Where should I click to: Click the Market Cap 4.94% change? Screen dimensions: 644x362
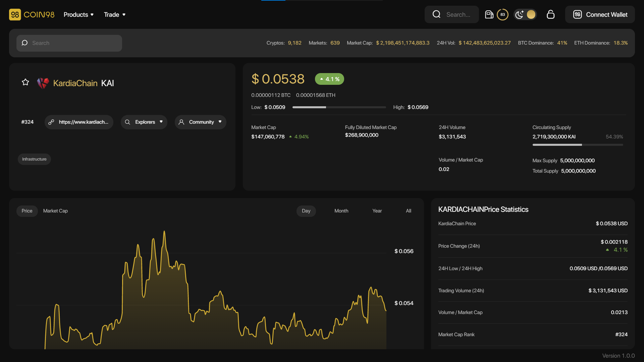point(299,137)
